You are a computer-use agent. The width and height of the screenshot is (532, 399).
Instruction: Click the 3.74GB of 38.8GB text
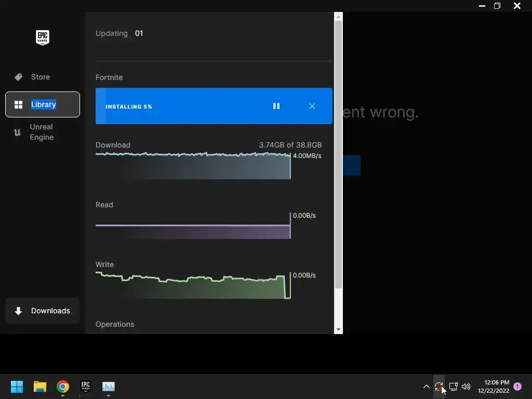coord(290,145)
